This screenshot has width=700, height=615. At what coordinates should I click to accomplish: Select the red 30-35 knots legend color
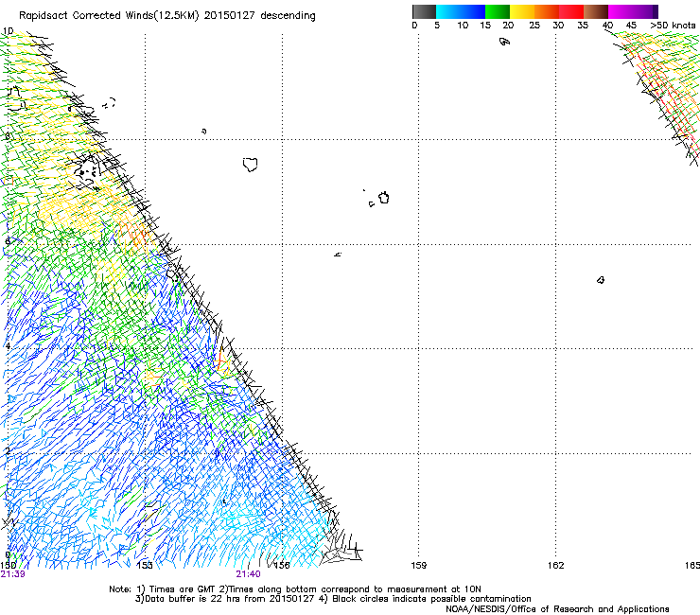[571, 11]
